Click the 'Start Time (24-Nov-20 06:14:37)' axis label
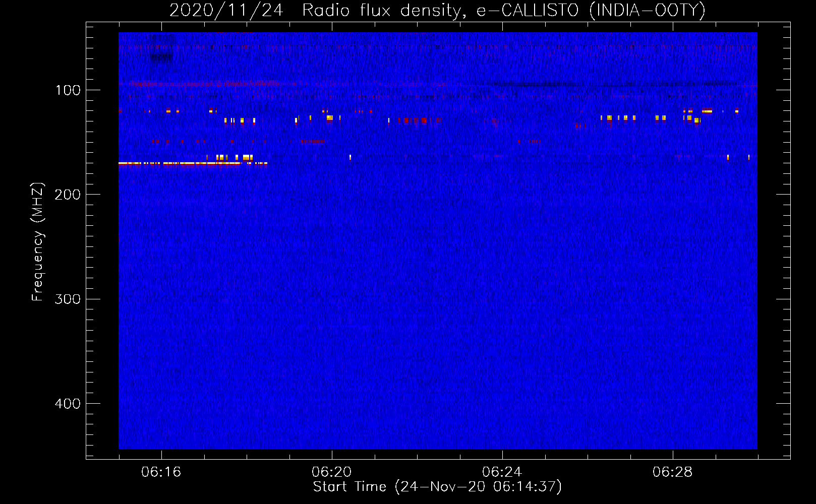 point(437,487)
